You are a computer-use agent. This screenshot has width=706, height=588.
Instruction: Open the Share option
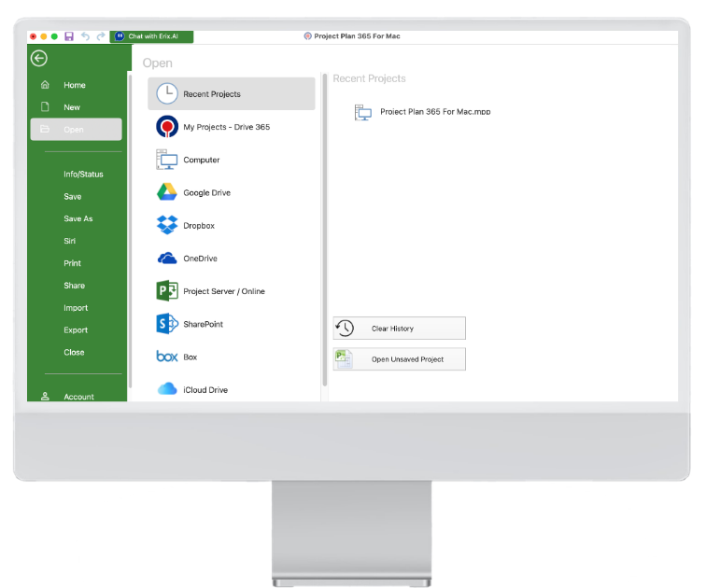click(74, 286)
